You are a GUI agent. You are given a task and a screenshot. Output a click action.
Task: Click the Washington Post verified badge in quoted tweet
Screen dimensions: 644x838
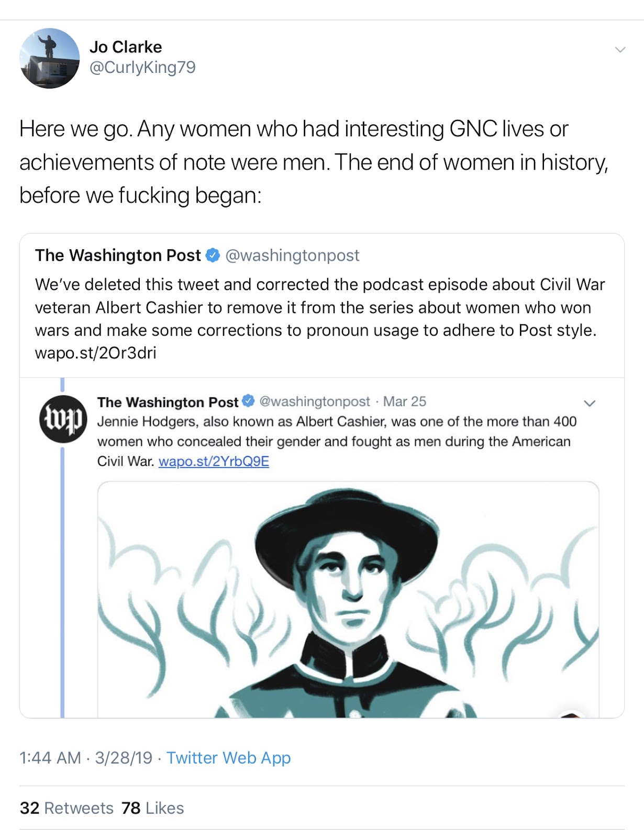point(213,255)
